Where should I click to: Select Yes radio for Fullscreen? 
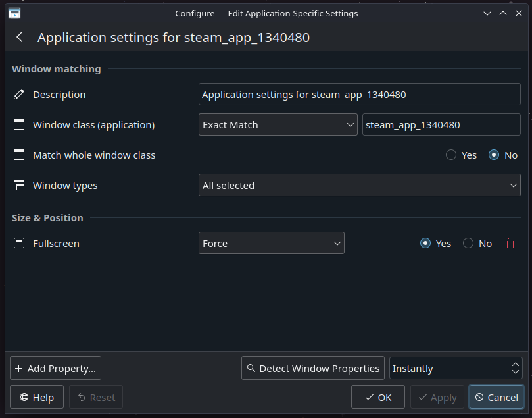pyautogui.click(x=425, y=244)
